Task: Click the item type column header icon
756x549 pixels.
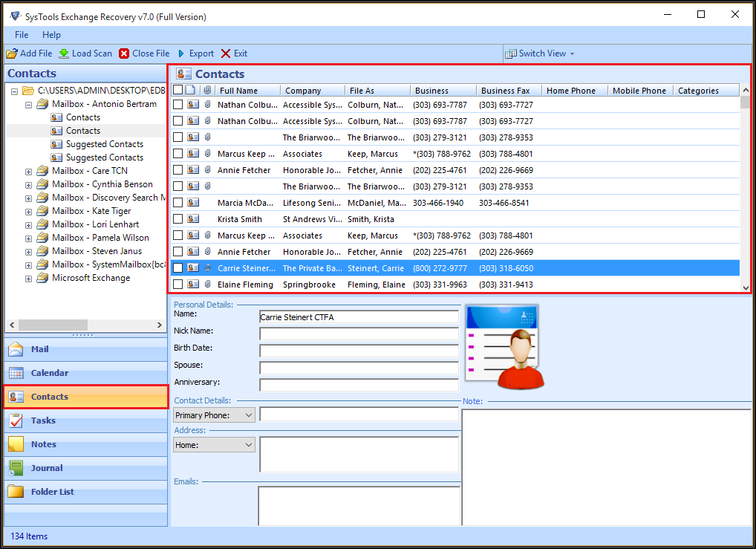Action: 191,90
